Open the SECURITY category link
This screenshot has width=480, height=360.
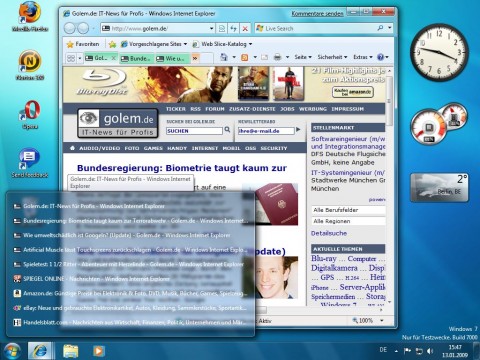click(274, 148)
